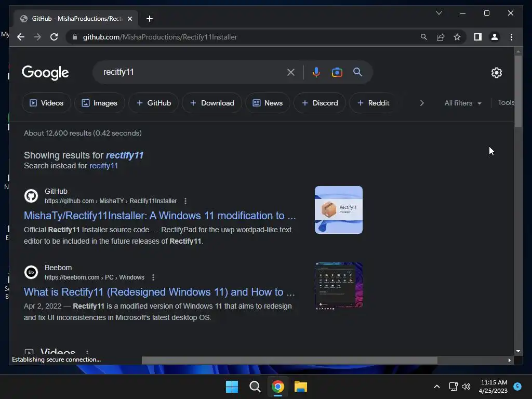Open the zoom magnifier in the address bar
Image resolution: width=532 pixels, height=399 pixels.
click(x=424, y=37)
